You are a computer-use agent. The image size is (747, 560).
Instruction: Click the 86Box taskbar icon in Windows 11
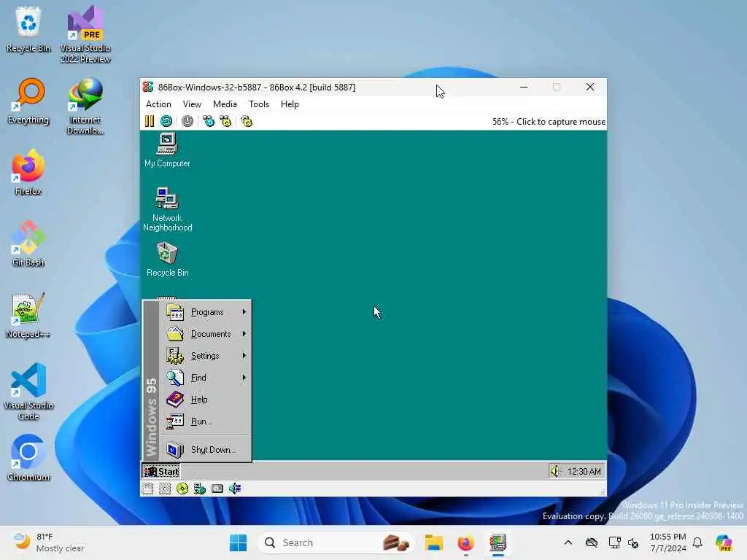pyautogui.click(x=498, y=542)
